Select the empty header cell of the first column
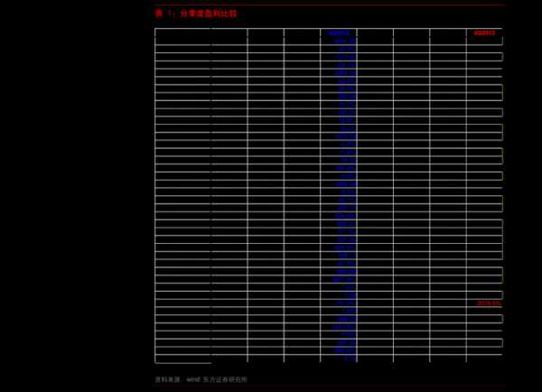542x392 pixels. tap(182, 33)
